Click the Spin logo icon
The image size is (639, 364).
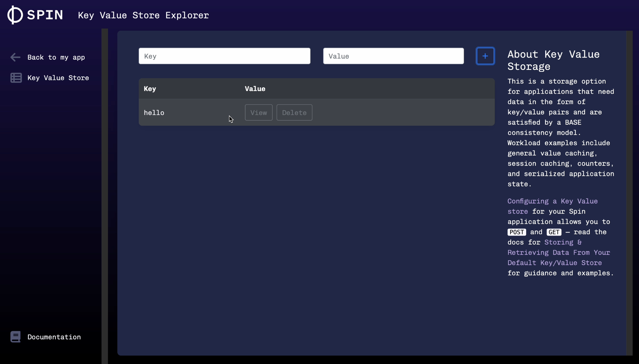(x=15, y=15)
